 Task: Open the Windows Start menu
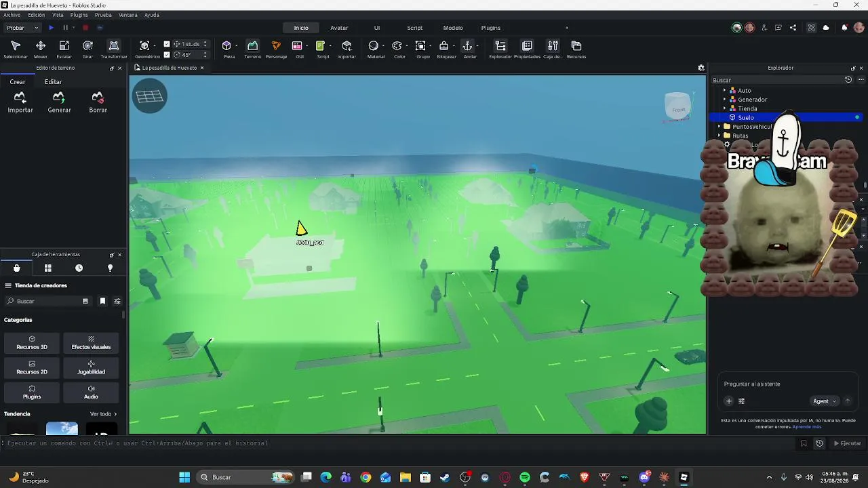click(x=184, y=477)
